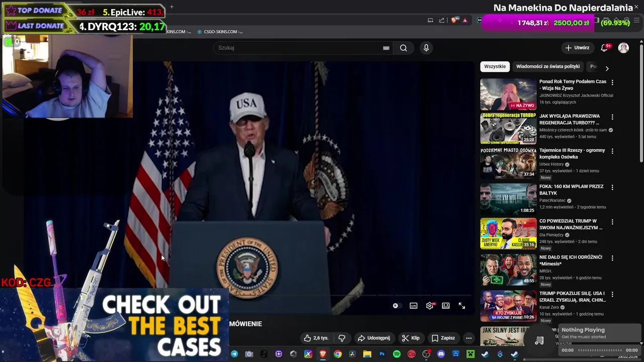Dislike the video thumbs-down
This screenshot has width=644, height=362.
(342, 338)
